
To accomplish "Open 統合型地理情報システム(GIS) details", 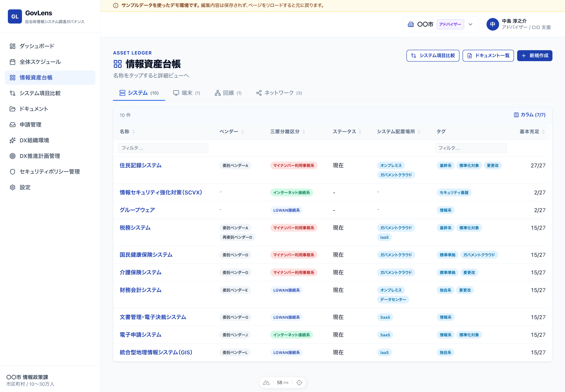I will coord(156,353).
